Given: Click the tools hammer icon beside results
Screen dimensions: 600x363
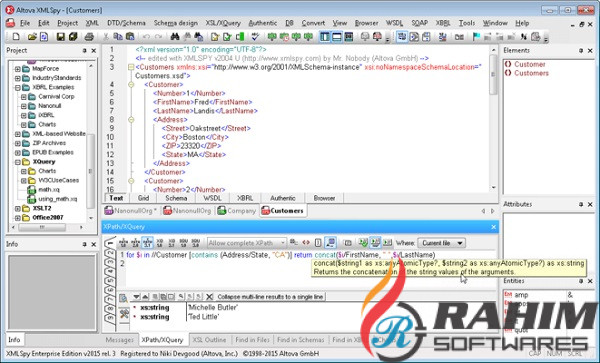Looking at the screenshot, I should [124, 314].
